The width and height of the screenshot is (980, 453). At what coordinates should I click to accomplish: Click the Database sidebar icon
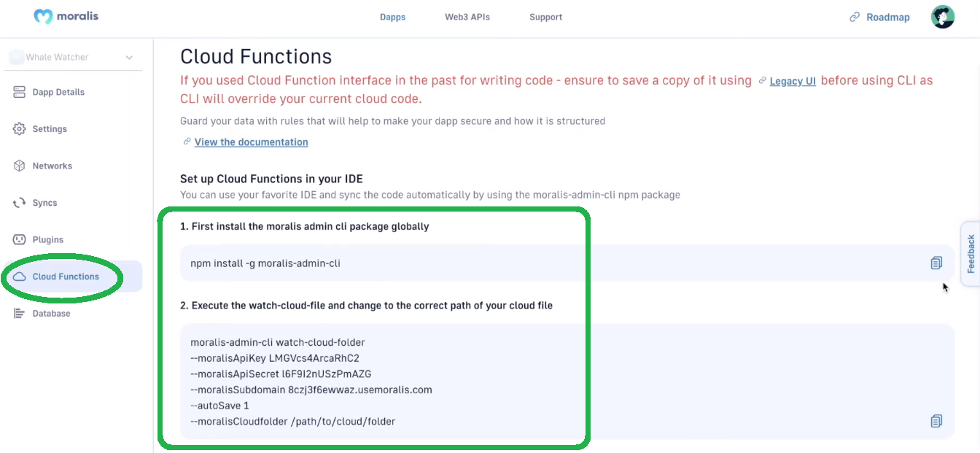click(x=20, y=314)
